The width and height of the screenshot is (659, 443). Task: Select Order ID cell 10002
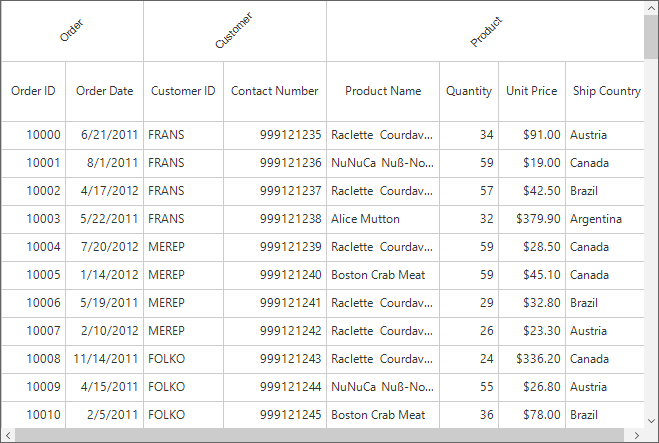(x=33, y=191)
